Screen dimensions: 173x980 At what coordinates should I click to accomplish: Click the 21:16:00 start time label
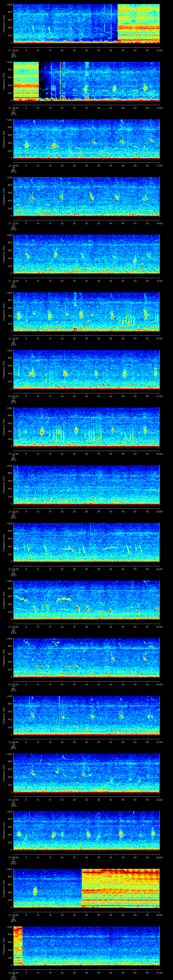pos(13,166)
